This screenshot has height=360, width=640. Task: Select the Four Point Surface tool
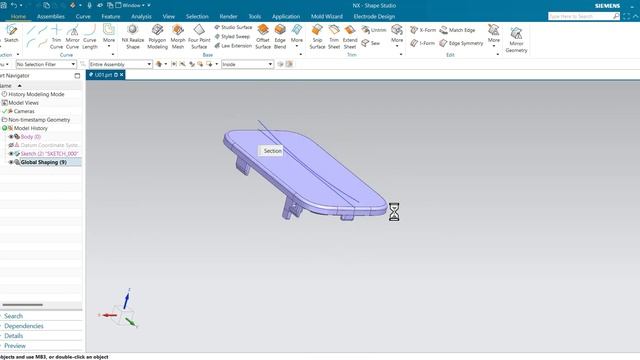click(x=199, y=37)
